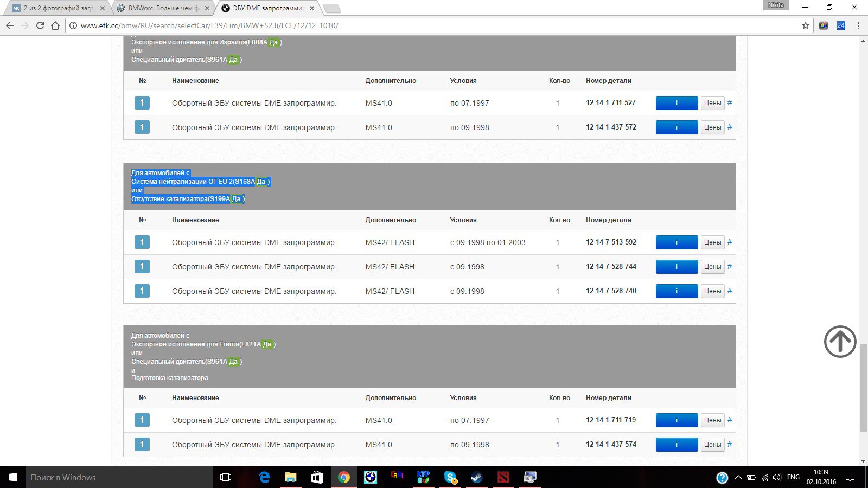
Task: Reload the current page
Action: [40, 25]
